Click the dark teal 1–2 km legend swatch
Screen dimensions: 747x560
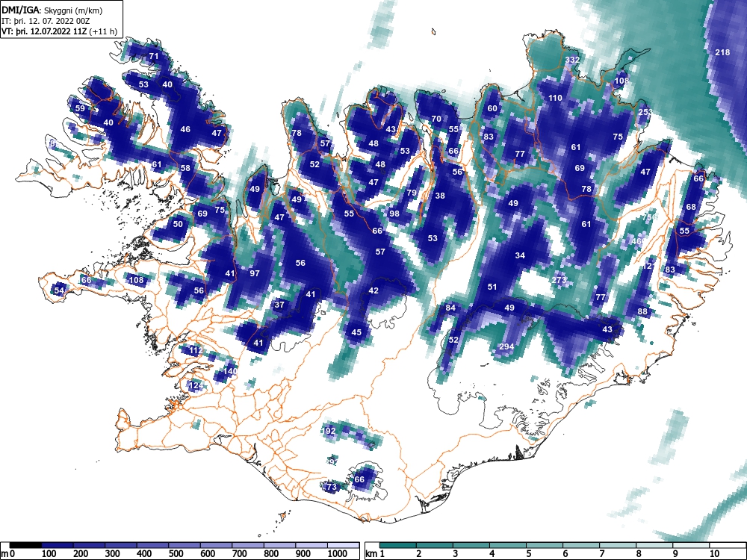tap(398, 545)
